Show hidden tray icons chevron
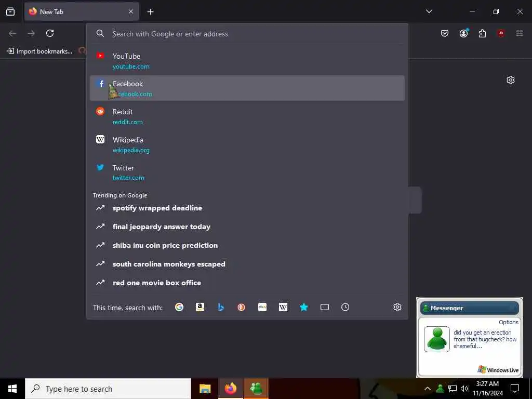532x399 pixels. 428,389
